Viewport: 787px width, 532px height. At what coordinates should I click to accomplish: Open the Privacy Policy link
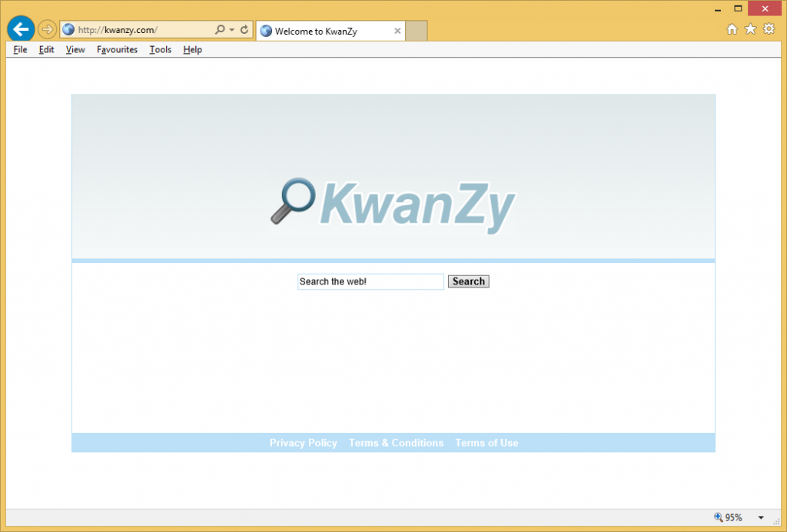303,443
